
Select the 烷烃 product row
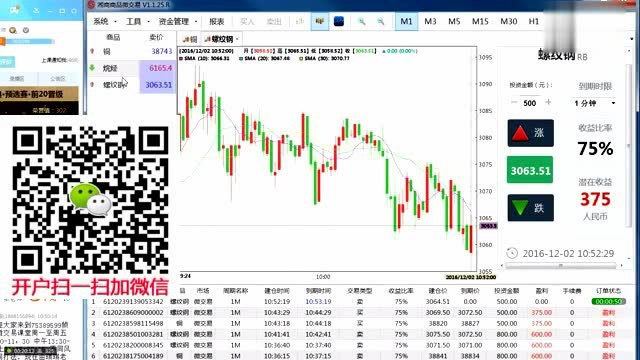click(132, 68)
